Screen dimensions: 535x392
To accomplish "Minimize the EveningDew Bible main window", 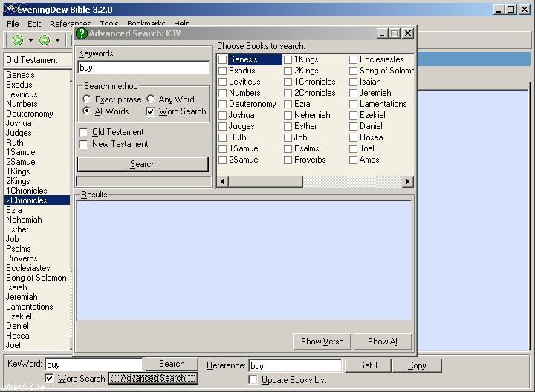I will pyautogui.click(x=499, y=10).
